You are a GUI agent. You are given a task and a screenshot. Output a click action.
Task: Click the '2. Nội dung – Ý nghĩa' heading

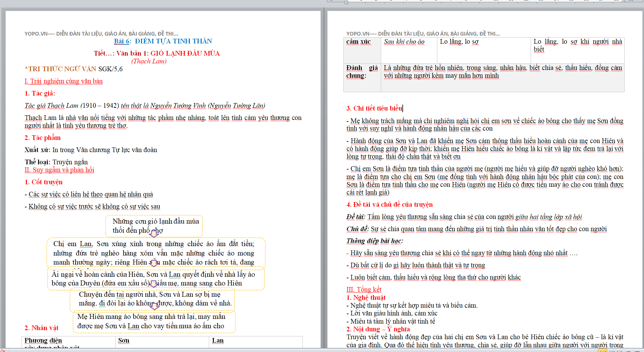(x=378, y=329)
